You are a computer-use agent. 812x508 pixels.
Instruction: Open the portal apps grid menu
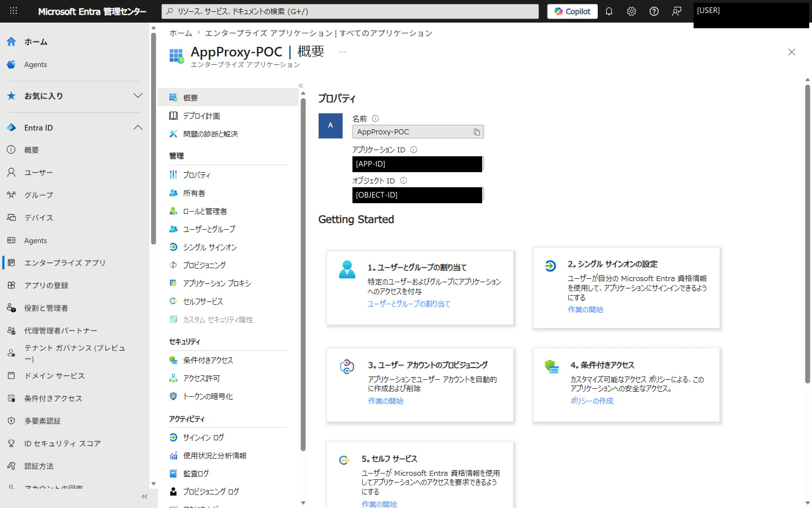tap(14, 11)
